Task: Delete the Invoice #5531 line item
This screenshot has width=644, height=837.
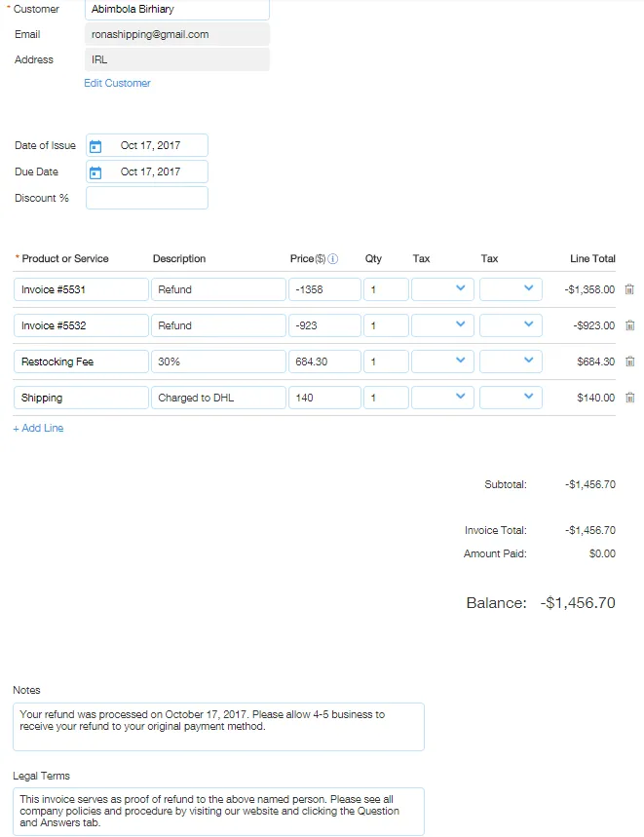Action: click(x=629, y=289)
